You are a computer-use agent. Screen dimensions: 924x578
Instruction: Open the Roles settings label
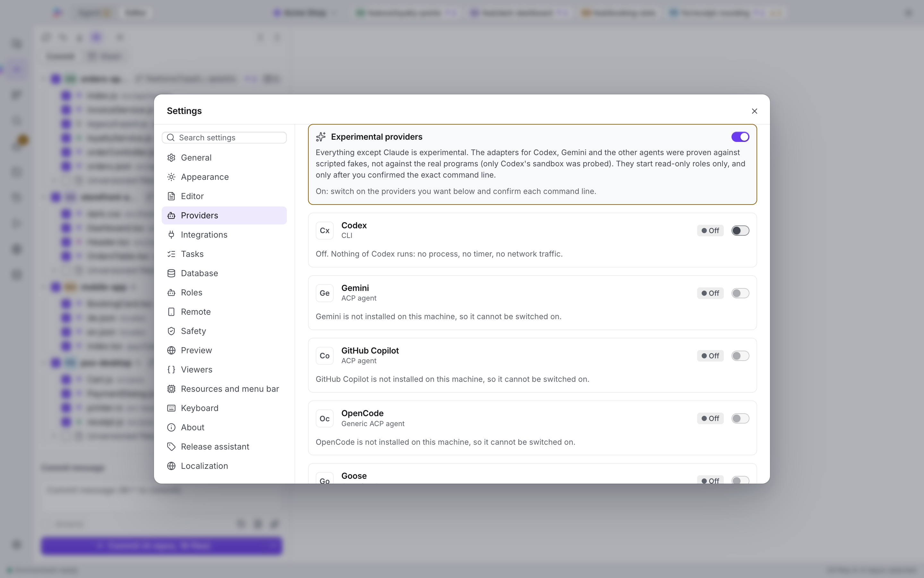[191, 293]
